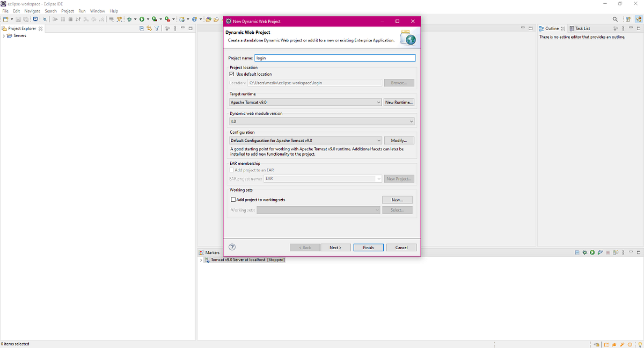Click the Debug icon in the main toolbar
Image resolution: width=644 pixels, height=348 pixels.
pos(130,18)
